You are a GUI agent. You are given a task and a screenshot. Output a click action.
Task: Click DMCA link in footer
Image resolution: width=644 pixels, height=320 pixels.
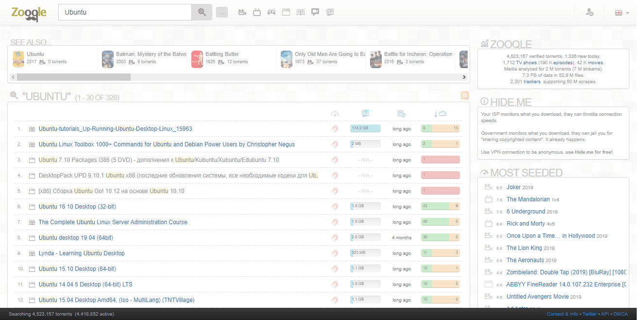tap(620, 314)
